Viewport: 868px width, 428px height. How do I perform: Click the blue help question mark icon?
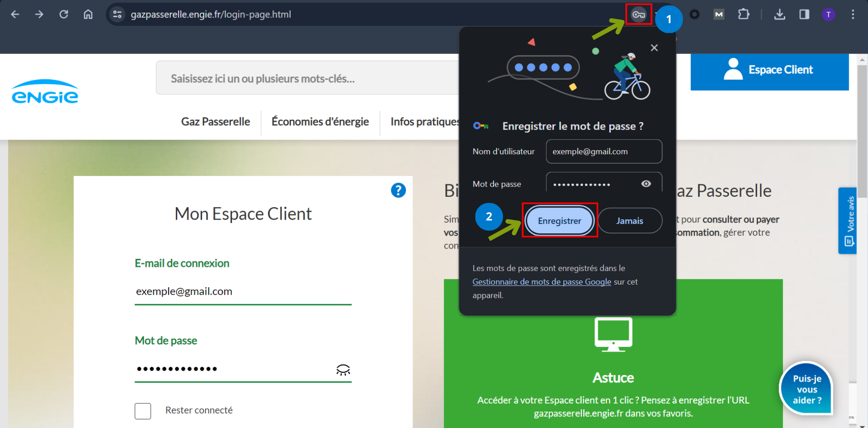(398, 190)
